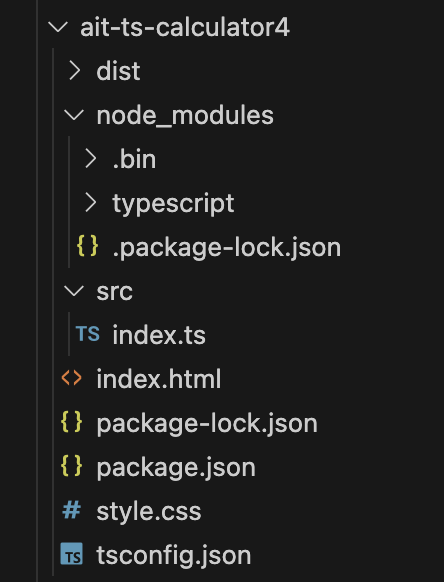Expand the typescript folder chevron
The height and width of the screenshot is (582, 444).
pyautogui.click(x=91, y=202)
